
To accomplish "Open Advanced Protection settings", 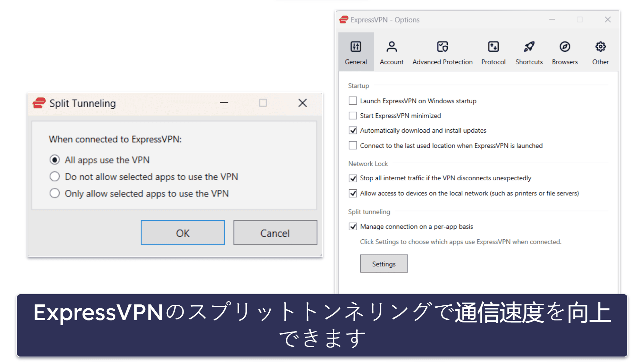I will click(442, 52).
